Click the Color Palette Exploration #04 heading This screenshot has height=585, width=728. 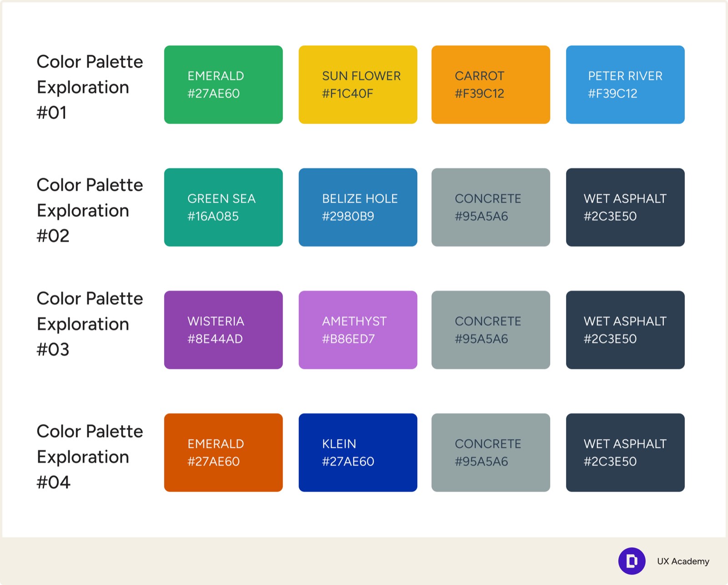click(x=90, y=457)
